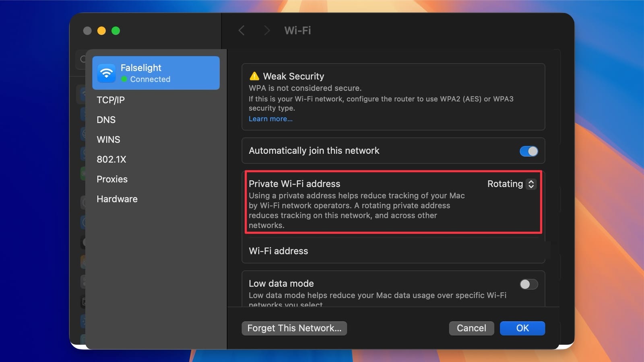Open the Private Wi-Fi address dropdown

(511, 184)
